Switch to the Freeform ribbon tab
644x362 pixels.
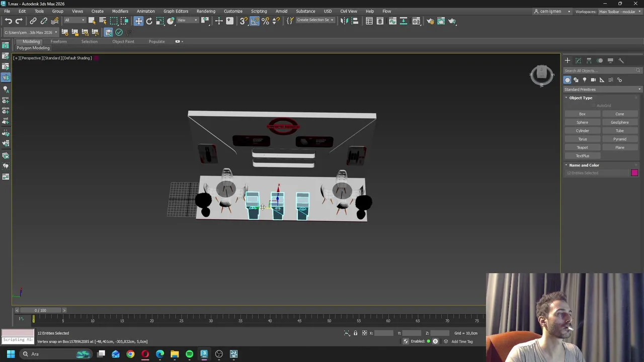pyautogui.click(x=58, y=42)
